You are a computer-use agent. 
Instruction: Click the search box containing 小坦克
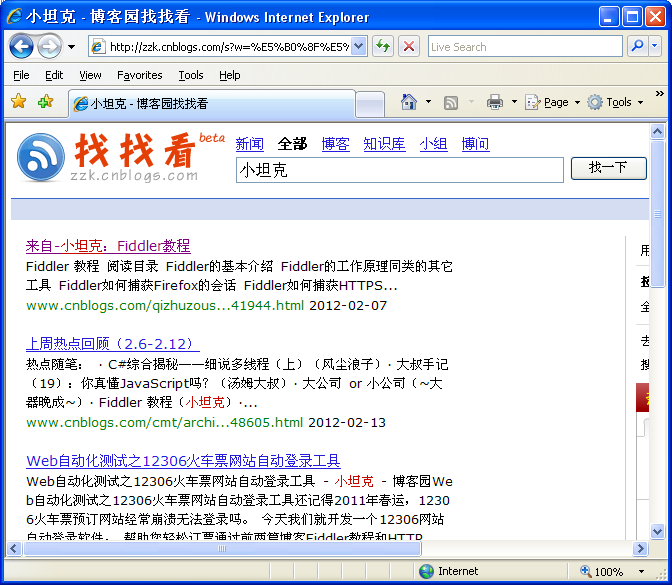click(399, 170)
